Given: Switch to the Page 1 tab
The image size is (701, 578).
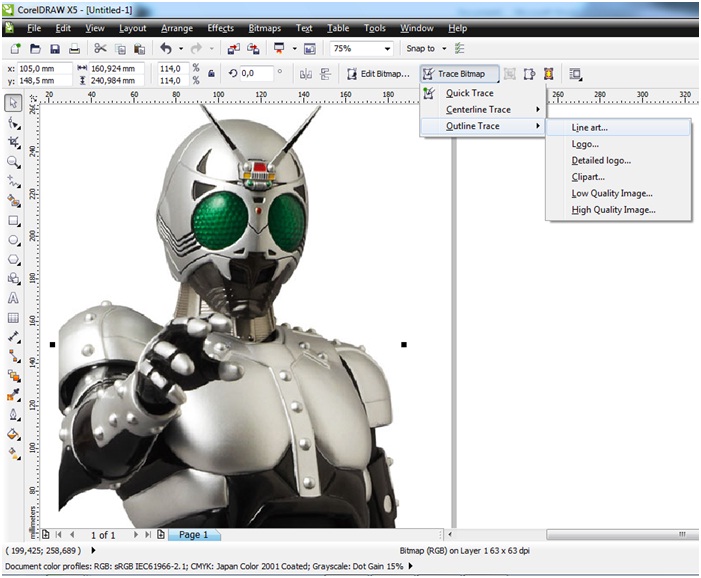Looking at the screenshot, I should pos(194,535).
